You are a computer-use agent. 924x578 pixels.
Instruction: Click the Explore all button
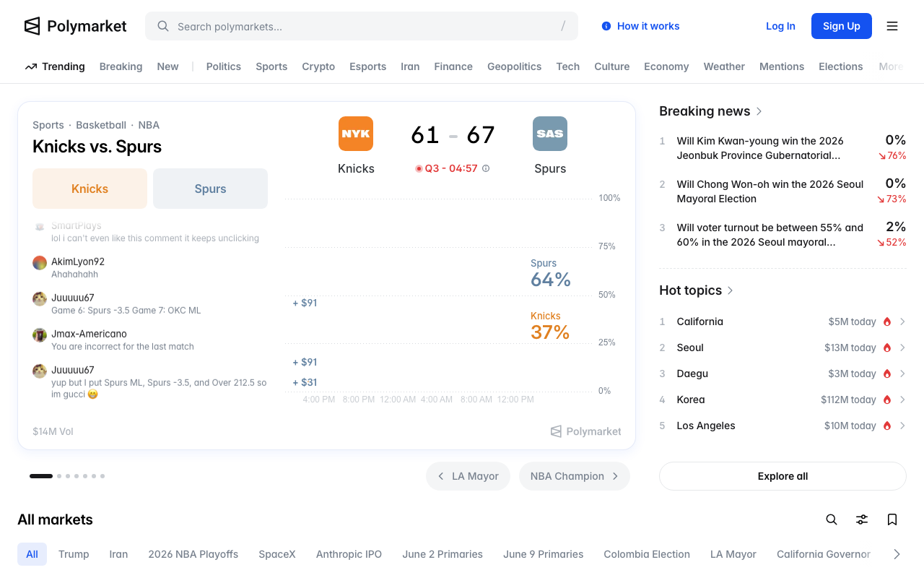coord(783,476)
